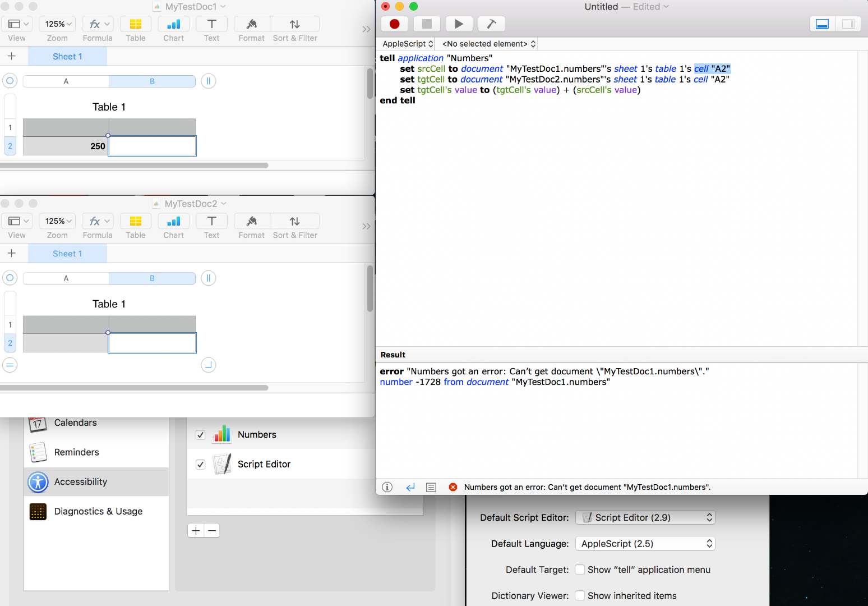Click the horizontal scrollbar in MyTestDoc1
The height and width of the screenshot is (606, 868).
134,166
